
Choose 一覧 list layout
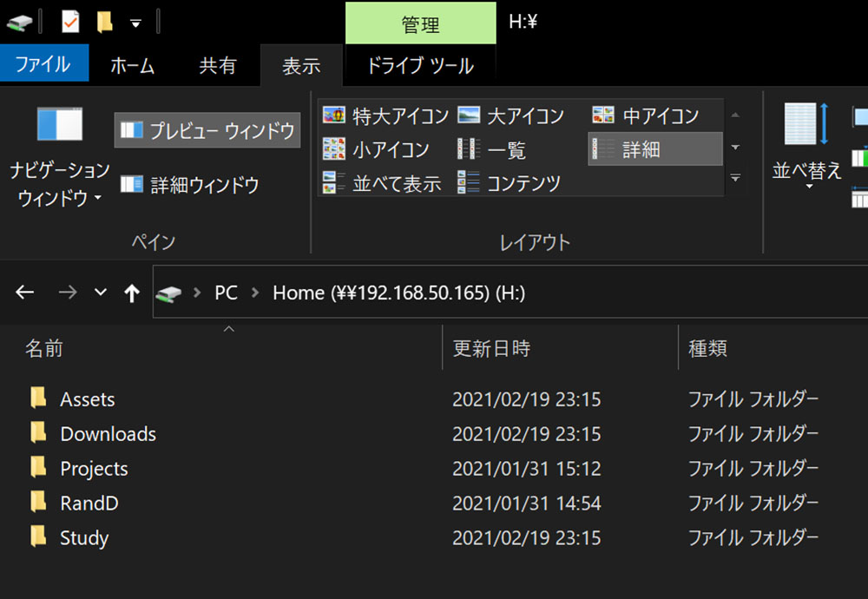coord(492,149)
